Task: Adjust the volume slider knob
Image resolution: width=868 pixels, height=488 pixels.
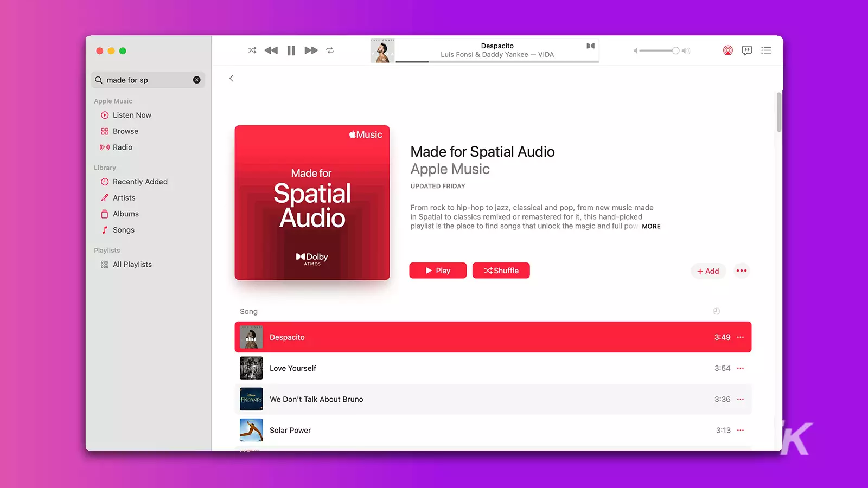Action: tap(675, 50)
